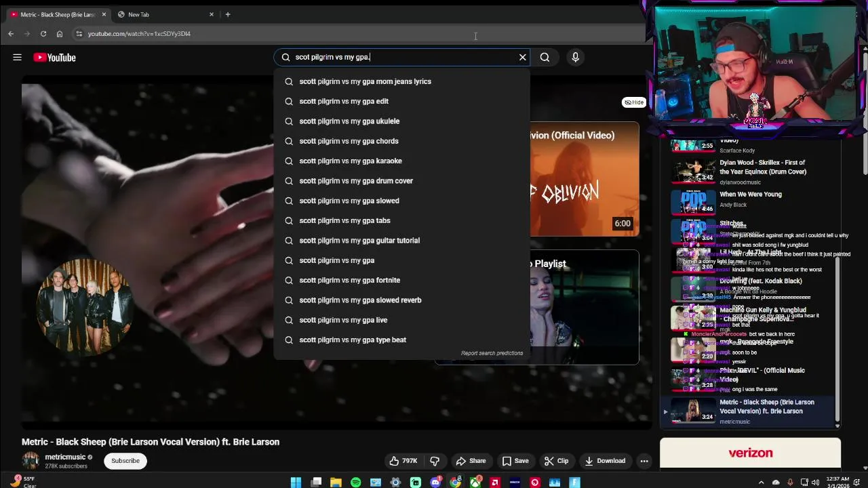Open Task View from the taskbar
The width and height of the screenshot is (868, 488).
(316, 483)
